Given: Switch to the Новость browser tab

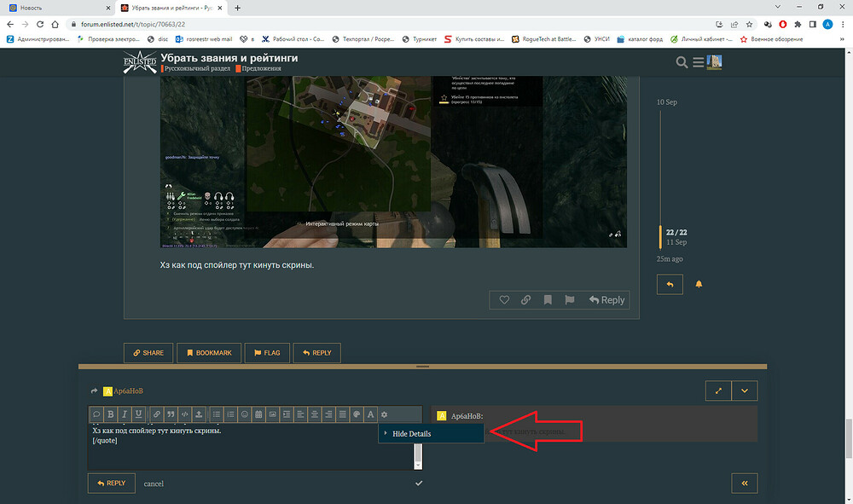Looking at the screenshot, I should click(x=60, y=8).
